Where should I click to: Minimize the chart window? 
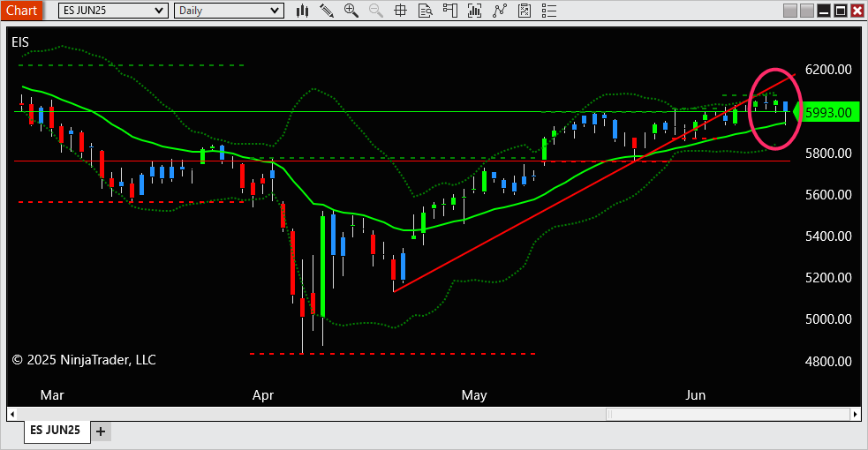(x=824, y=11)
